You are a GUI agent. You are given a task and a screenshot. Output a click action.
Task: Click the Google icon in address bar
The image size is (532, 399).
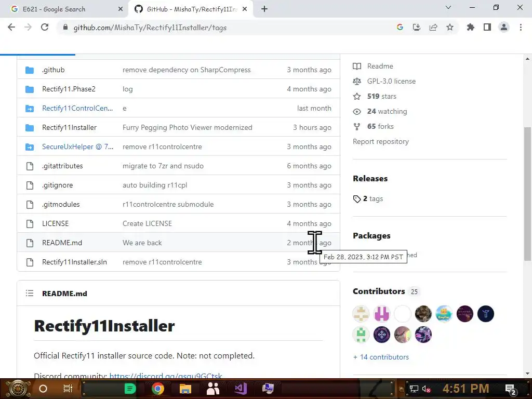coord(400,28)
